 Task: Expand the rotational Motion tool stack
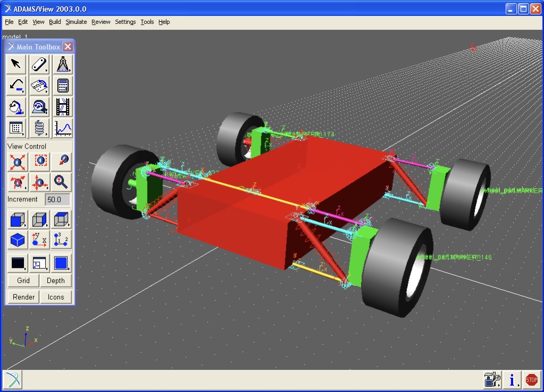pos(39,107)
